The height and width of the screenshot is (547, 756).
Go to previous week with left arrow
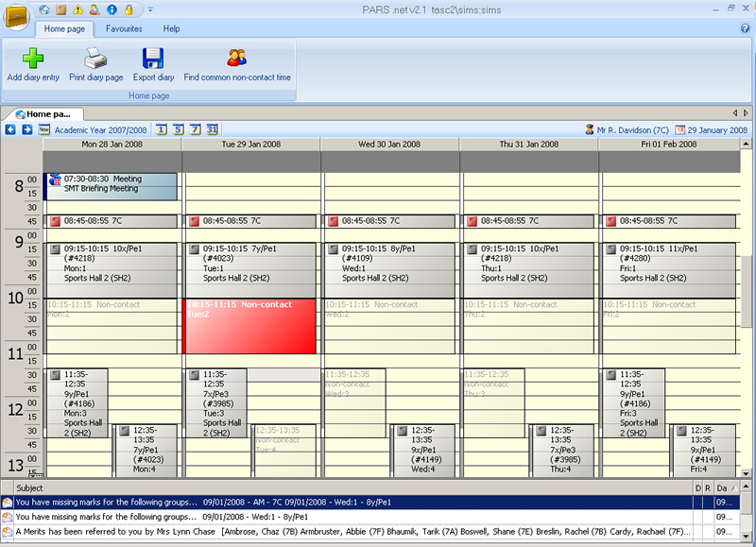coord(10,129)
